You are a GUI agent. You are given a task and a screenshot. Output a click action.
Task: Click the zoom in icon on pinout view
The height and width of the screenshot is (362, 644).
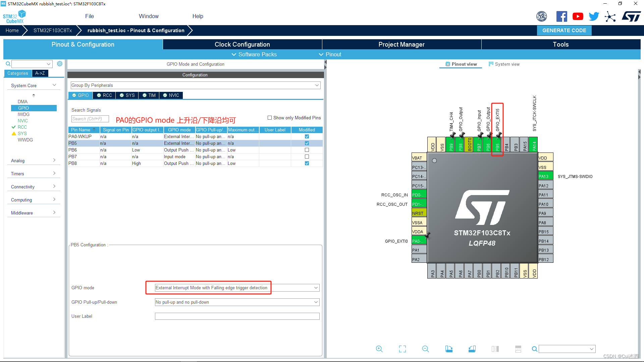click(x=379, y=349)
